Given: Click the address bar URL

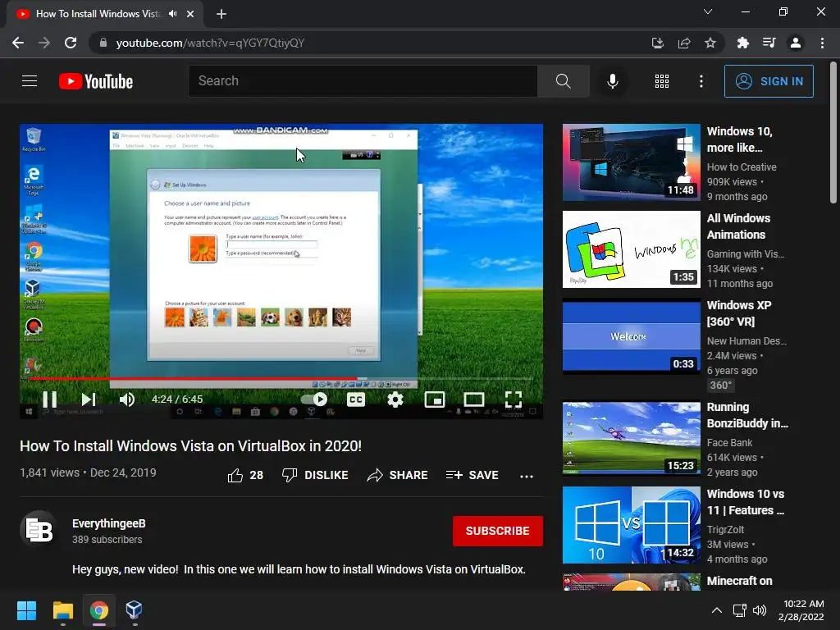Looking at the screenshot, I should pyautogui.click(x=209, y=43).
